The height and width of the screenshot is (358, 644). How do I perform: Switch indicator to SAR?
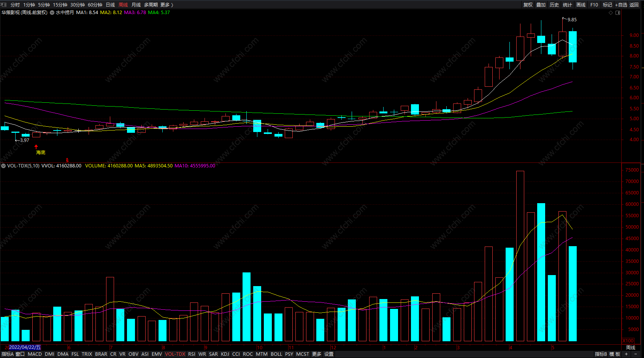click(x=214, y=354)
